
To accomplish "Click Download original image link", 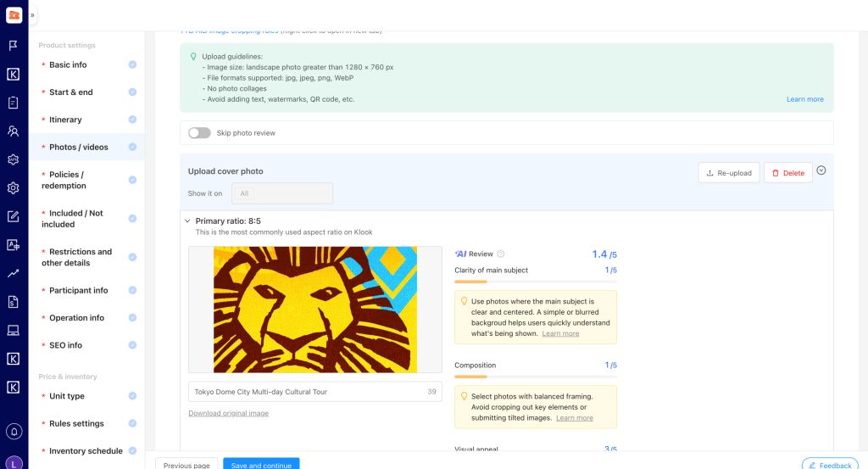I will pyautogui.click(x=228, y=413).
